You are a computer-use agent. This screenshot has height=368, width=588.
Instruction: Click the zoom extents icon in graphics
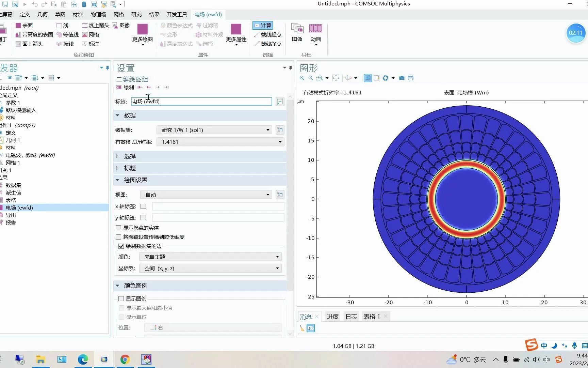(336, 78)
